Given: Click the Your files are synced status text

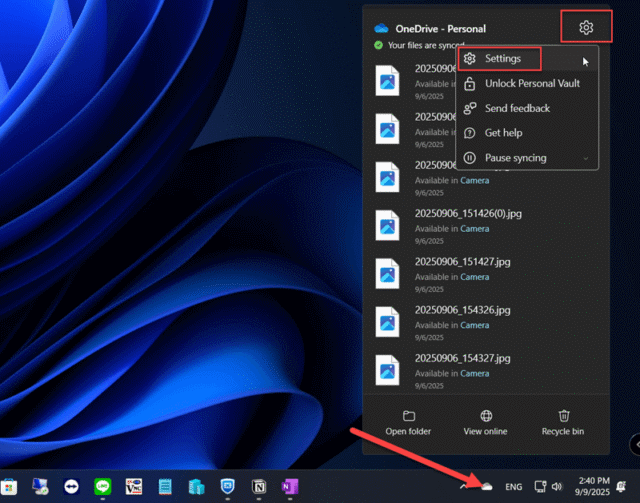Looking at the screenshot, I should pyautogui.click(x=426, y=45).
